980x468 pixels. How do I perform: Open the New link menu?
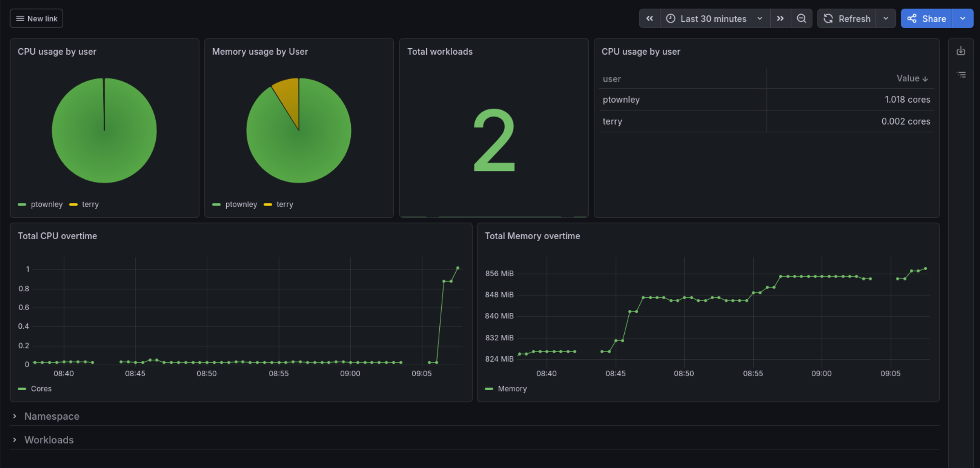pos(36,19)
